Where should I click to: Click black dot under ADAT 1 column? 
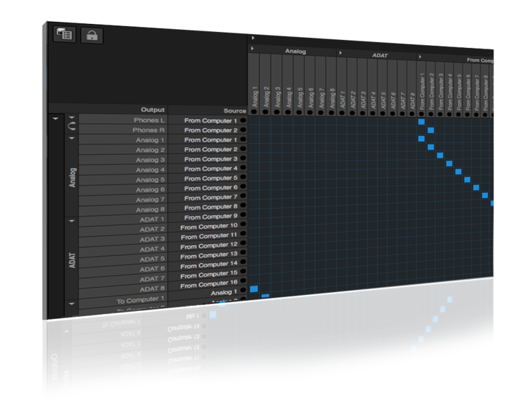pyautogui.click(x=342, y=112)
